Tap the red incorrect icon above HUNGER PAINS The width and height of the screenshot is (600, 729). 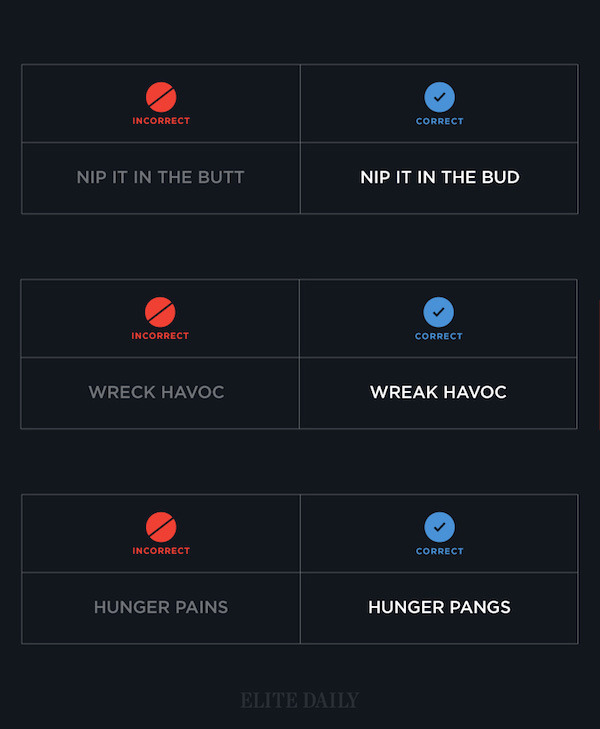161,527
